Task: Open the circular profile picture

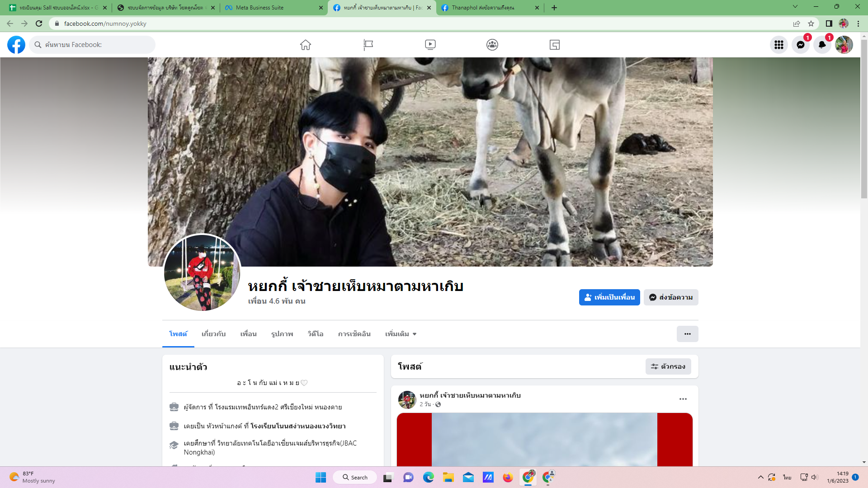Action: (202, 272)
